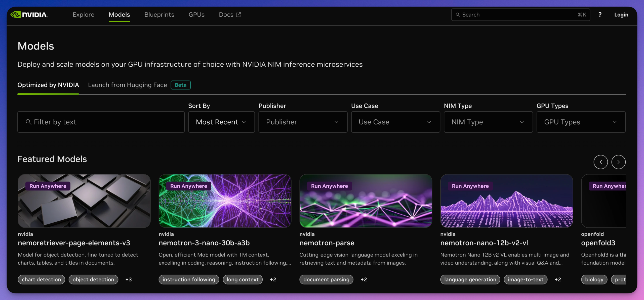Open the GPU Types dropdown
This screenshot has width=644, height=300.
[x=581, y=122]
